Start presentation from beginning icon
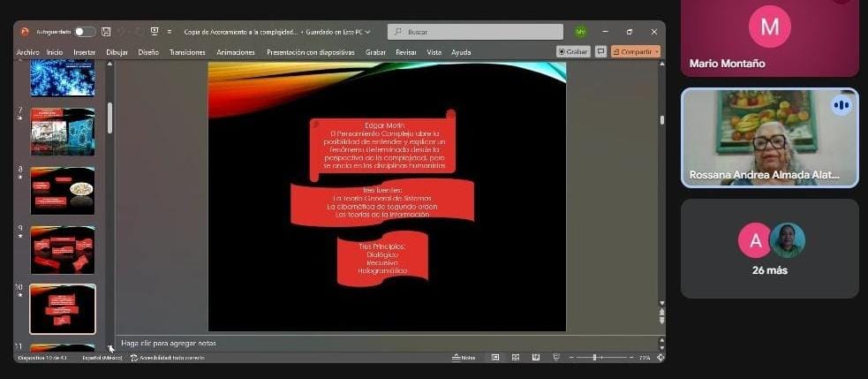 pyautogui.click(x=155, y=32)
